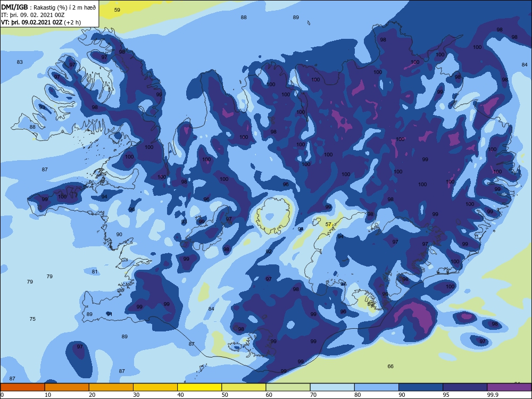The height and width of the screenshot is (399, 532).
Task: Click the legend tick label 60
Action: pyautogui.click(x=269, y=395)
